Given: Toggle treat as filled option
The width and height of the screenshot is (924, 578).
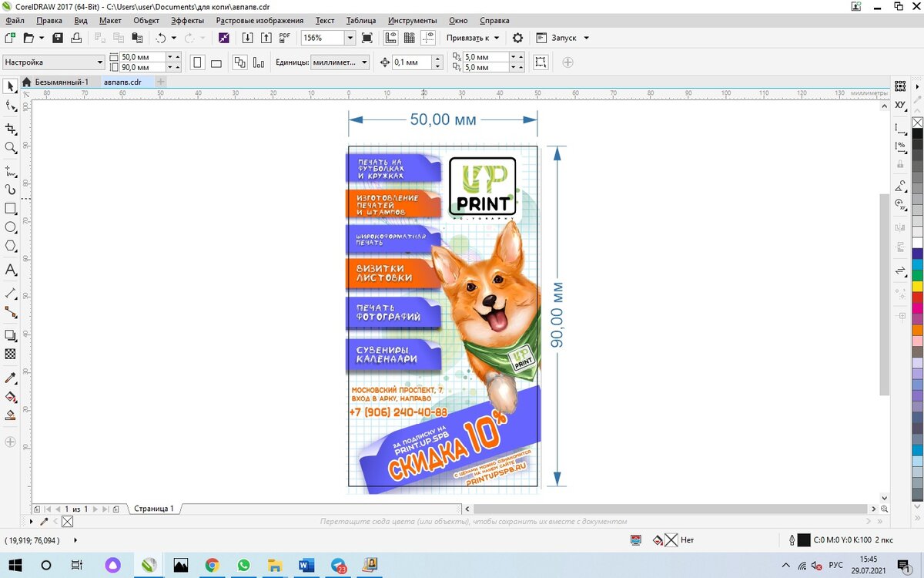Looking at the screenshot, I should click(x=541, y=62).
